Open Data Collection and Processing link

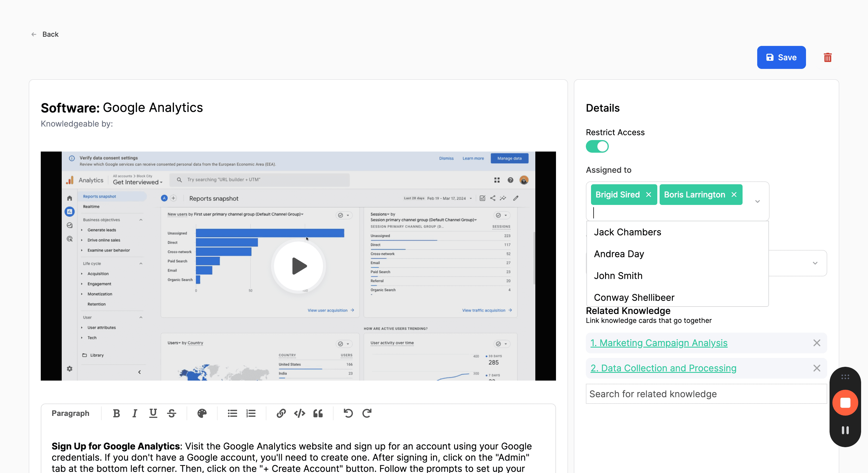(x=663, y=368)
